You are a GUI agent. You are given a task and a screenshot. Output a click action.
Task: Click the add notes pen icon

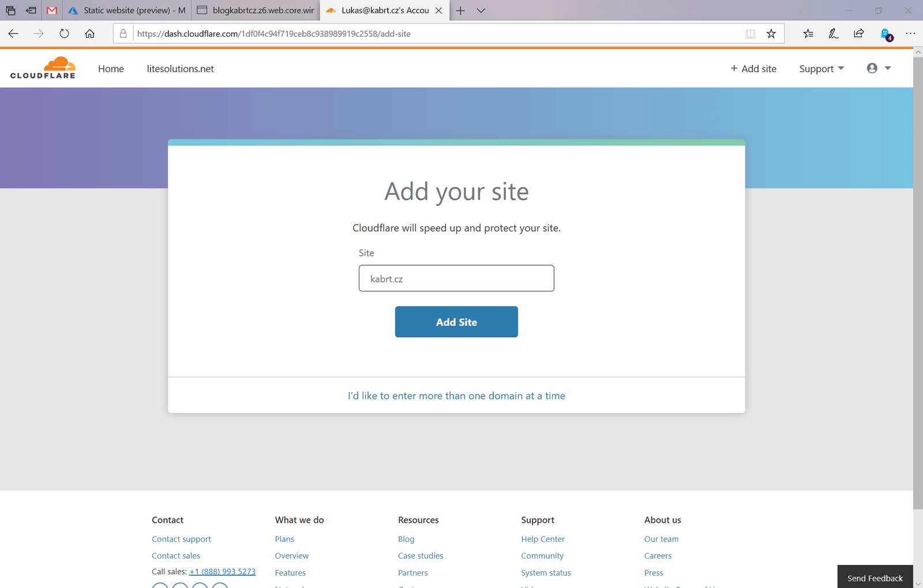click(834, 33)
